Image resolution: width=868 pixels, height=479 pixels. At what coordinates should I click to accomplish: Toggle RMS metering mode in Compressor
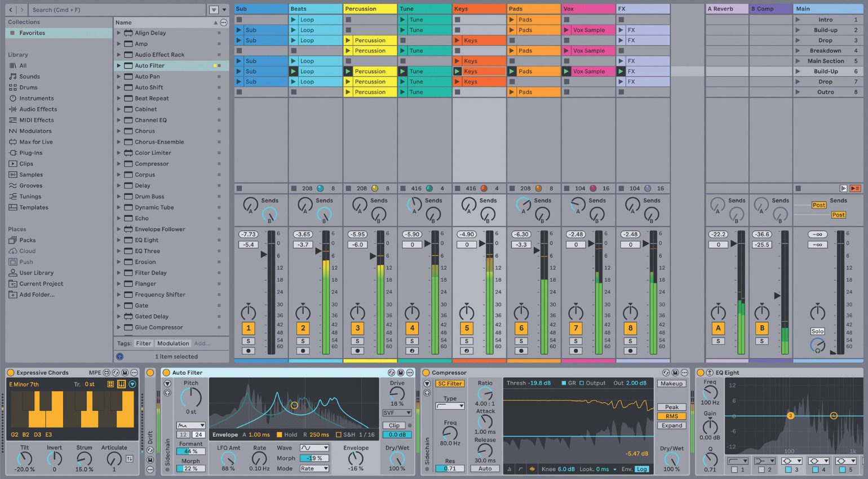tap(671, 416)
